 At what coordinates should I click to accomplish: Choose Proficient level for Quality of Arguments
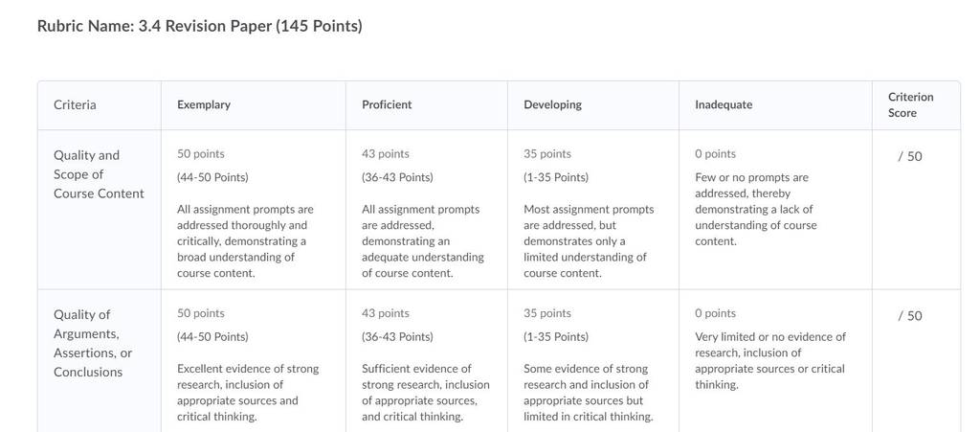(426, 361)
